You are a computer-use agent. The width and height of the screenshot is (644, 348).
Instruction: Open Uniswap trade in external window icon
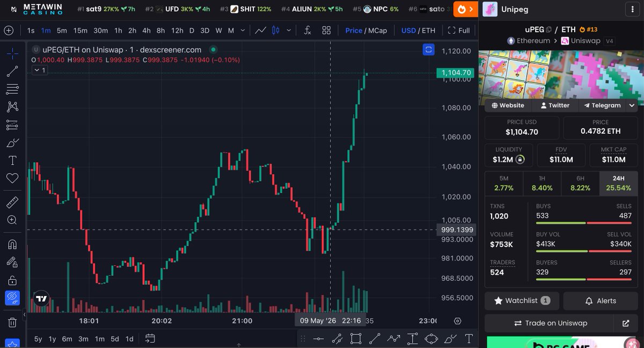coord(626,323)
